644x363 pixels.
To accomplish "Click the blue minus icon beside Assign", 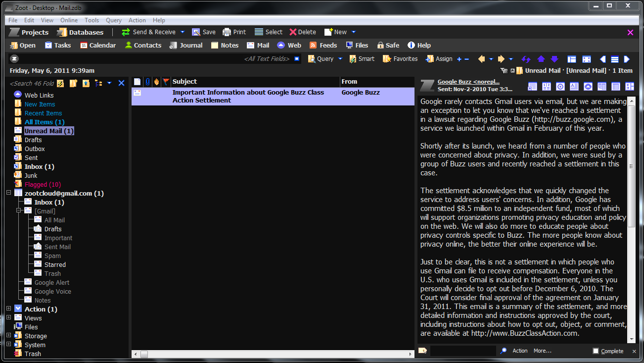I will (x=466, y=59).
